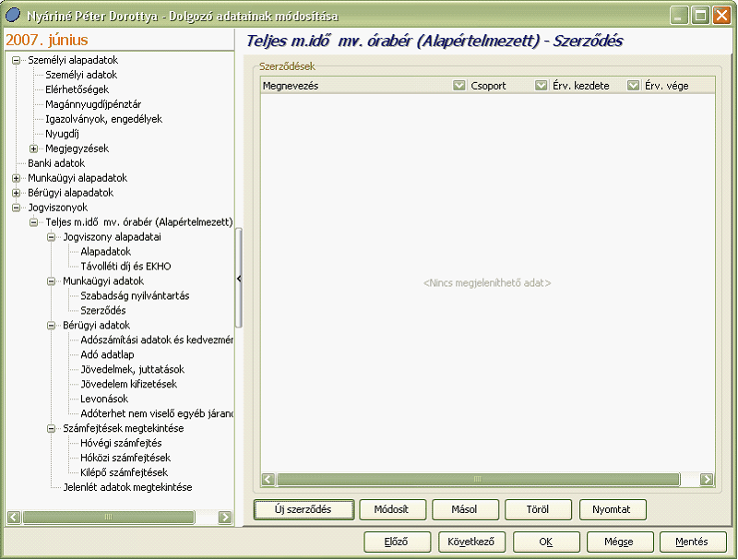Collapse Munkaügyi adatok using its minus box

coord(52,281)
